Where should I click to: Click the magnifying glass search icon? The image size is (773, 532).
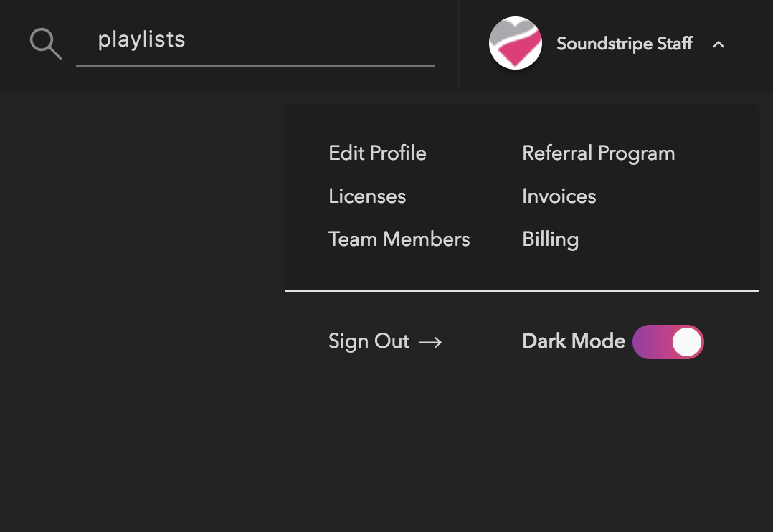pyautogui.click(x=45, y=44)
